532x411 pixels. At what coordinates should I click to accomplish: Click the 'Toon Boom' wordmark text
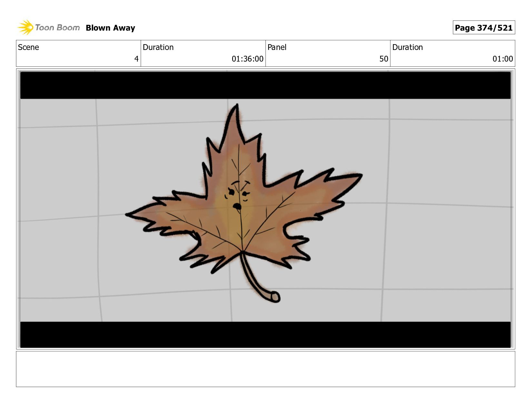click(57, 28)
